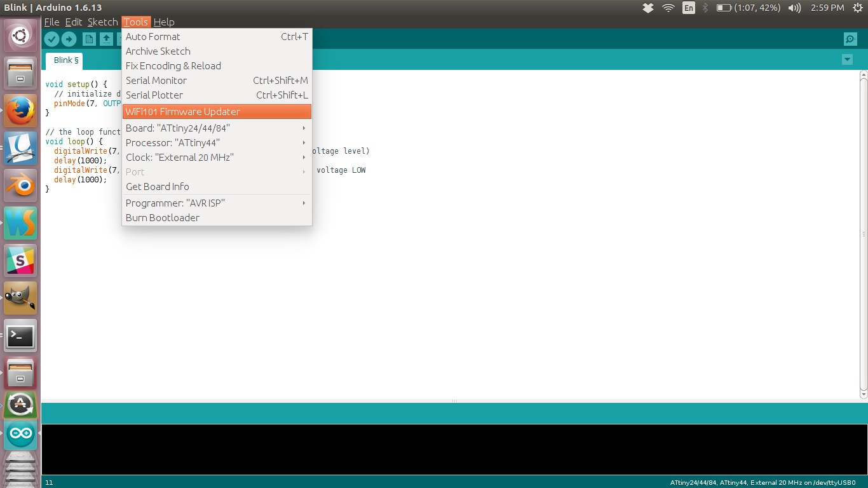868x488 pixels.
Task: Click the "pinMode(7, OUTP" code line
Action: tap(87, 103)
